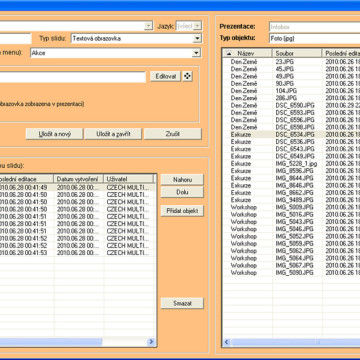Viewport: 360px width, 360px height.
Task: Select the Exkurze row DSC_6534.JPG
Action: [x=292, y=134]
